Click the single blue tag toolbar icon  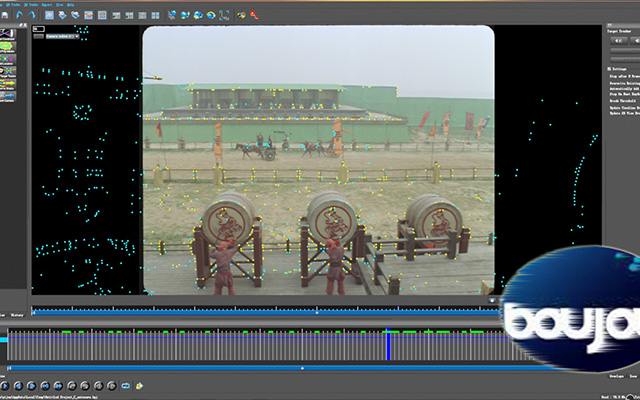62,16
